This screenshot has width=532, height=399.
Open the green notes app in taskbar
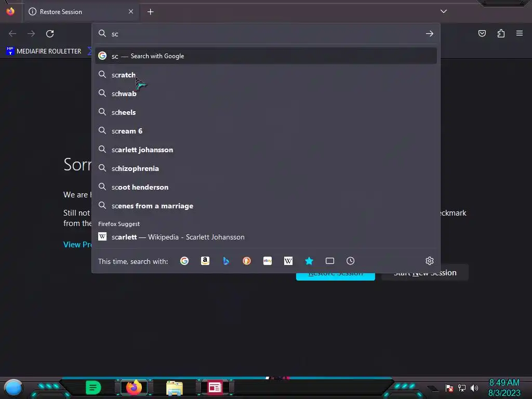(x=93, y=388)
